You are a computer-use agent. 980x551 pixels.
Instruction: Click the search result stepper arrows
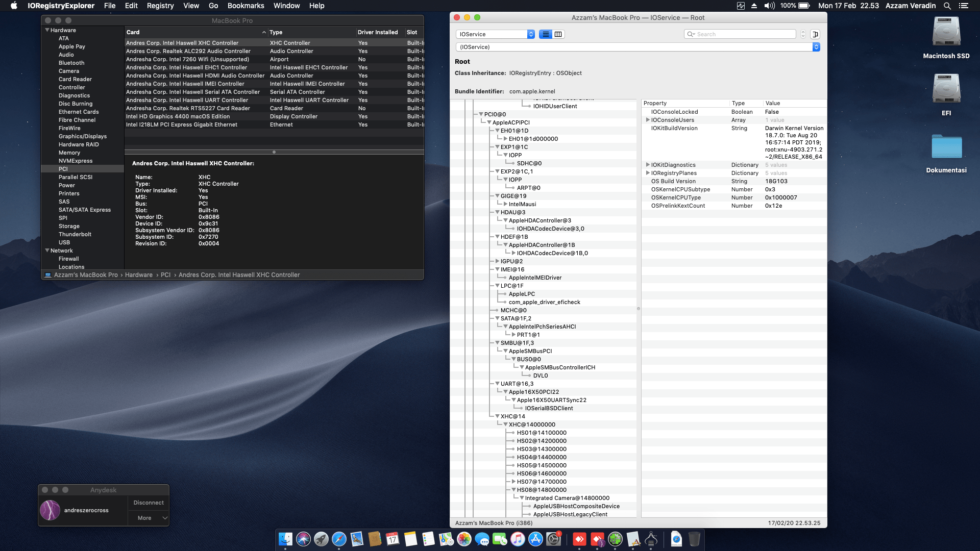[803, 34]
